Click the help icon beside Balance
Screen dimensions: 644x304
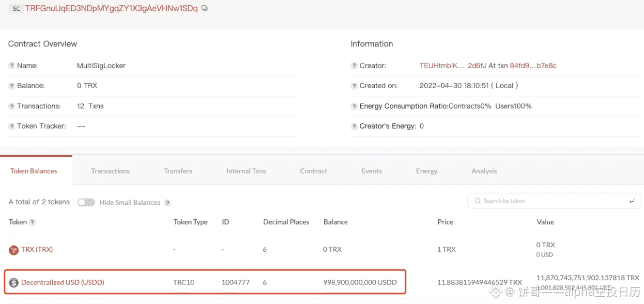(x=12, y=86)
